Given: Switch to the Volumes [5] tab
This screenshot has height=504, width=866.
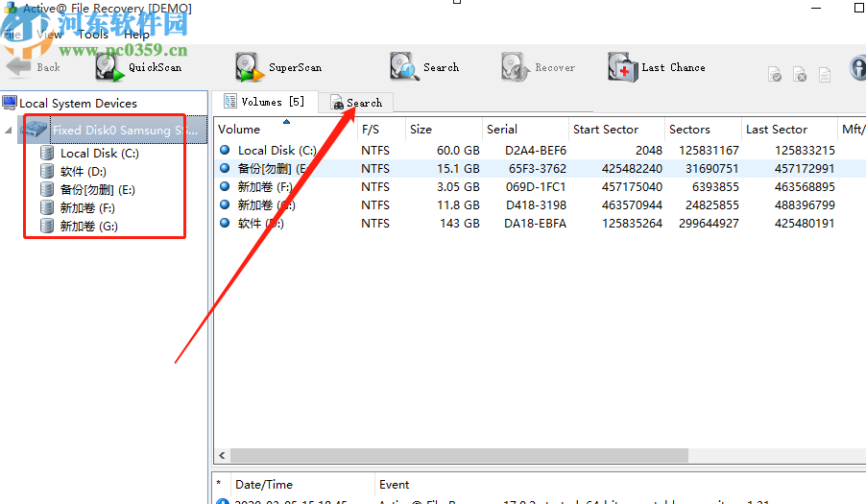Looking at the screenshot, I should 265,102.
